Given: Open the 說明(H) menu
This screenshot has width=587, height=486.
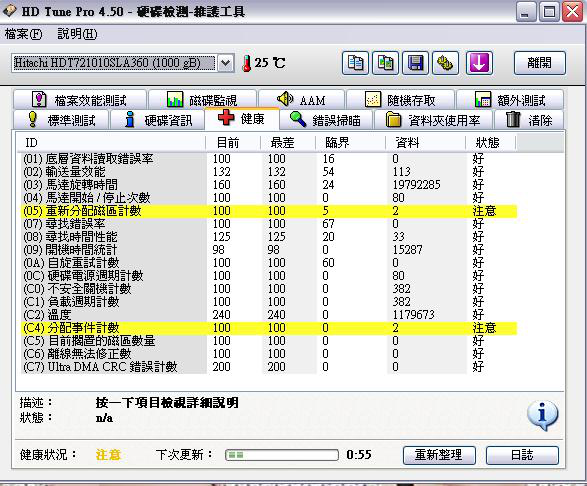Looking at the screenshot, I should click(77, 34).
